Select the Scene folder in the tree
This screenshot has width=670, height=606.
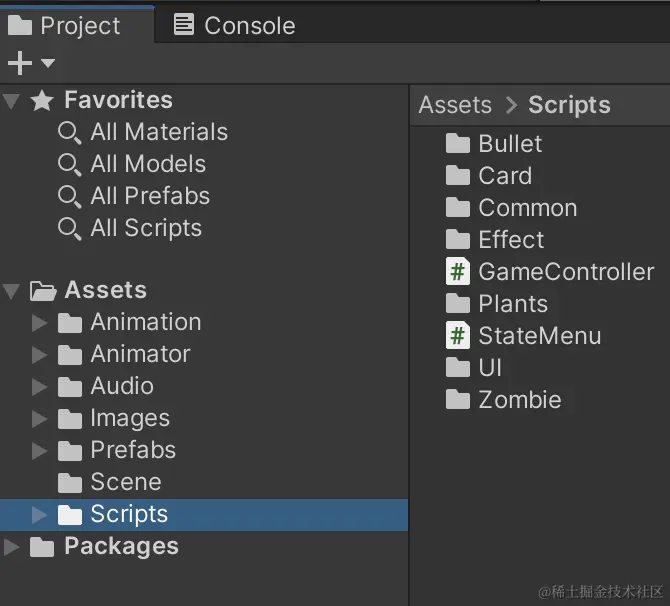[125, 482]
